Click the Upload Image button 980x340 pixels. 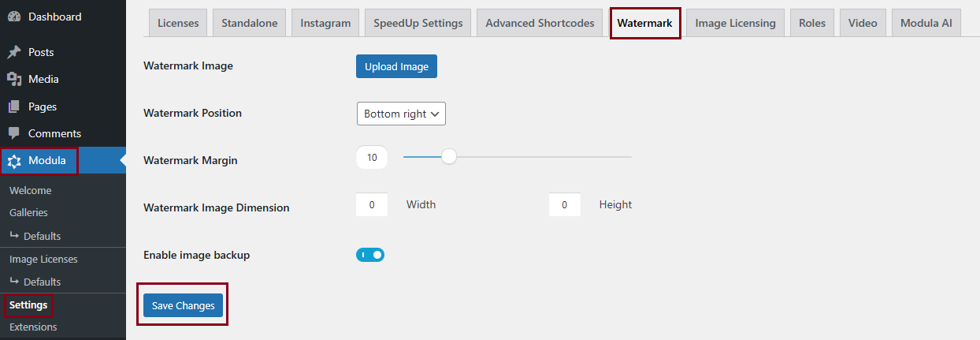[x=396, y=66]
